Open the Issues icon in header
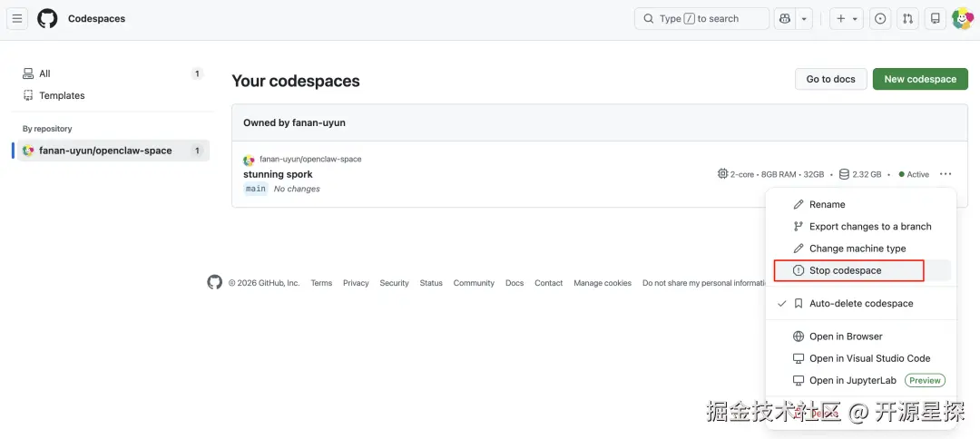This screenshot has width=980, height=439. [880, 18]
